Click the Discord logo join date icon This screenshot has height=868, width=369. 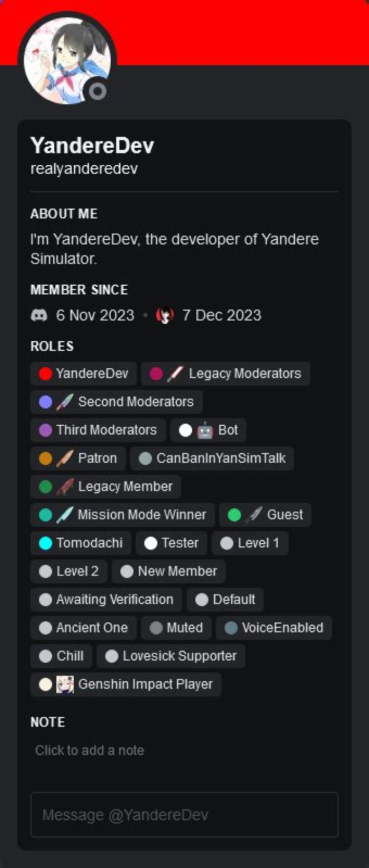coord(39,315)
